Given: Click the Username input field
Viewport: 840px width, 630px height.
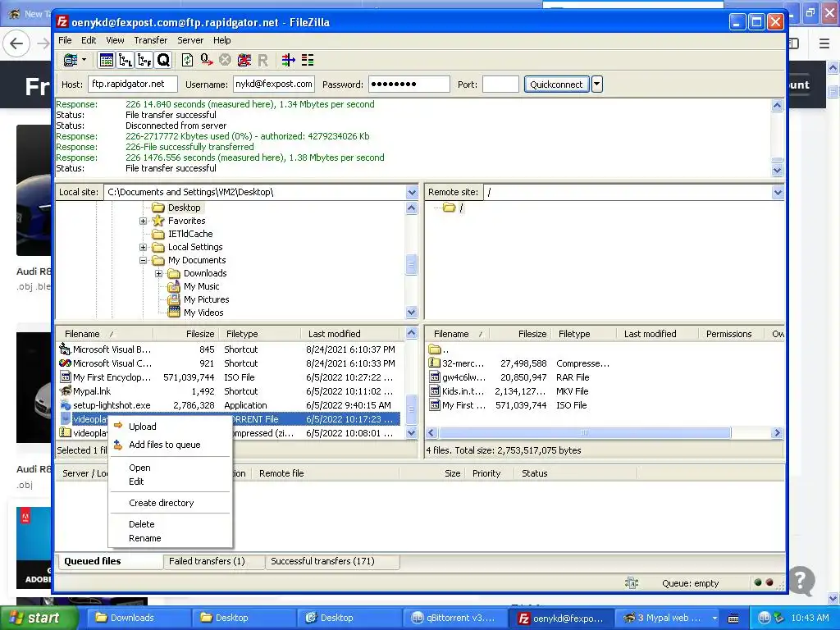Looking at the screenshot, I should 274,84.
